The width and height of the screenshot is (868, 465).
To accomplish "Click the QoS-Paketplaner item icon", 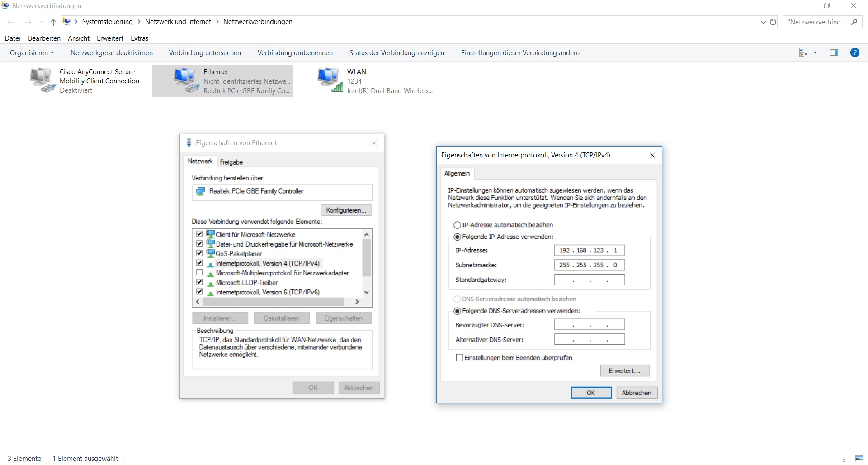I will click(x=210, y=253).
